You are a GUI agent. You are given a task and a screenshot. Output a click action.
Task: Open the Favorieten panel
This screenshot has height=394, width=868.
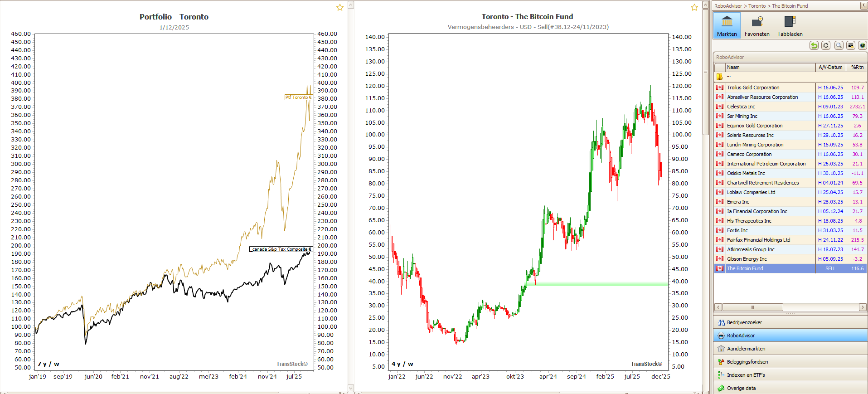756,26
